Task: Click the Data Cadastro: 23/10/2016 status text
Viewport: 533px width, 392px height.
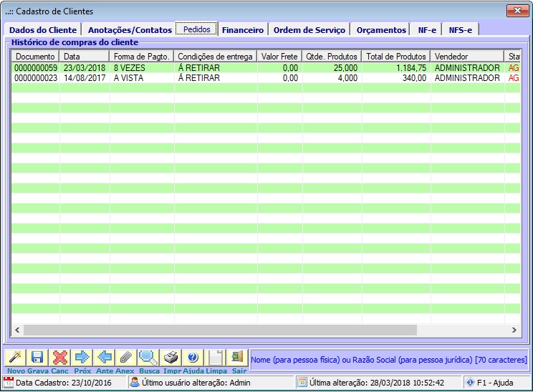Action: click(64, 383)
